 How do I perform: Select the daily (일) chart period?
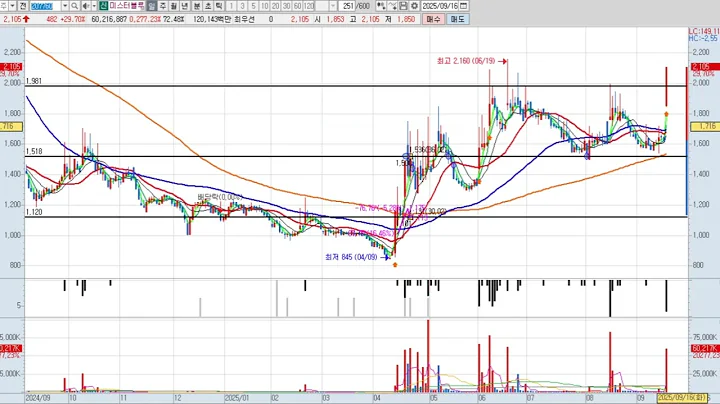pyautogui.click(x=152, y=6)
